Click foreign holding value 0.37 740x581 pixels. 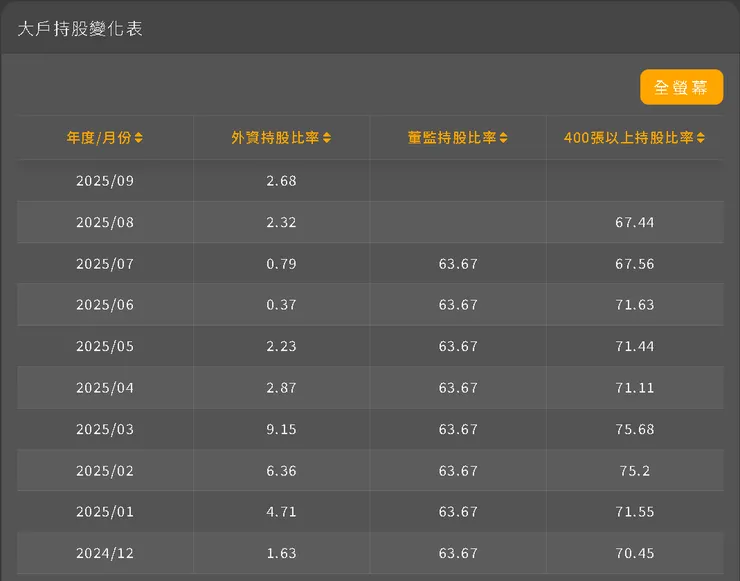281,305
